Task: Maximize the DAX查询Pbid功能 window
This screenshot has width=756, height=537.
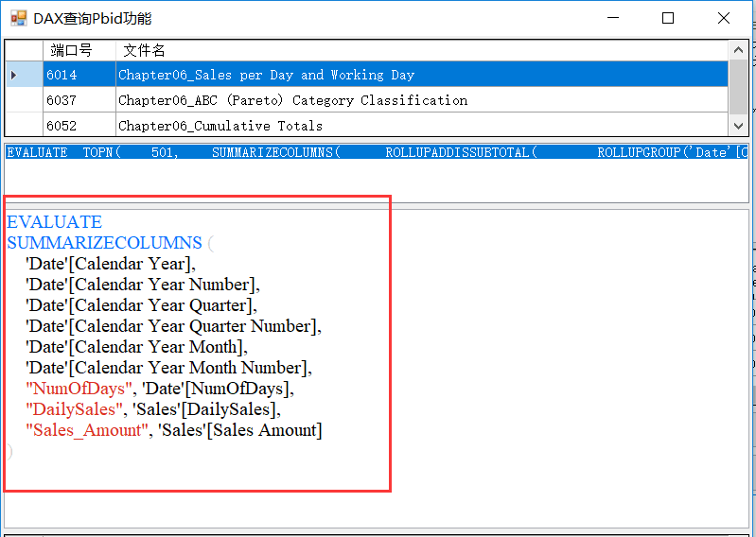Action: click(x=668, y=18)
